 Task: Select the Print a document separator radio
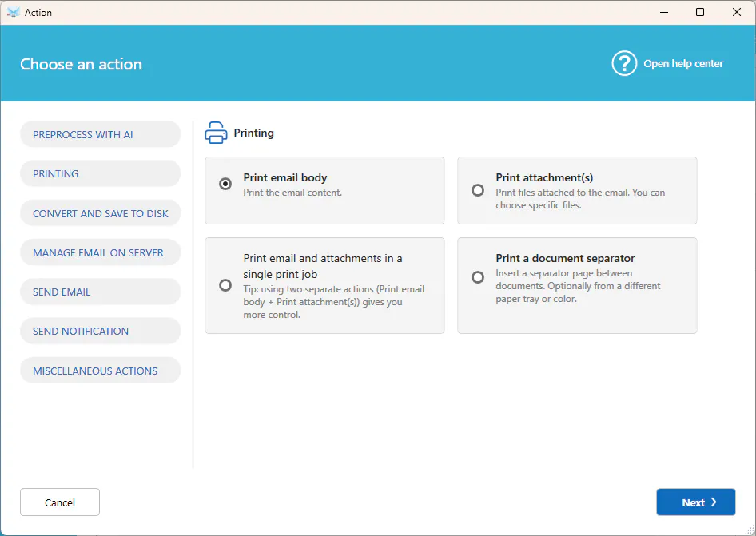[x=478, y=277]
